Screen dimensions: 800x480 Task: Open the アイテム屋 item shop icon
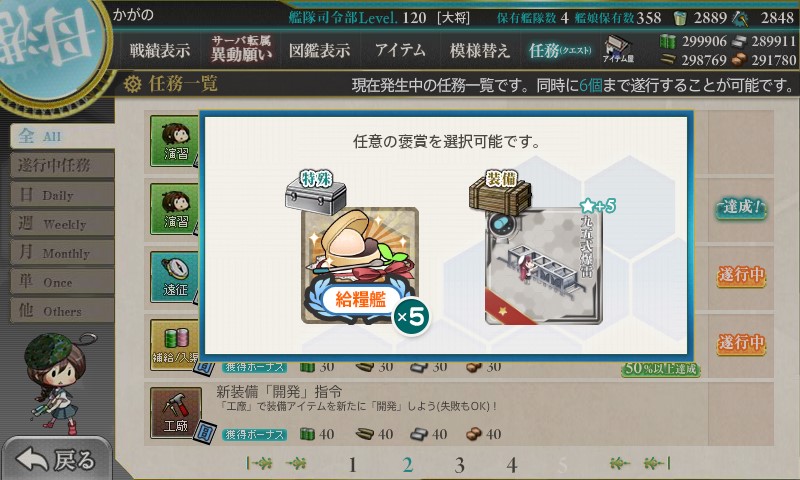[x=618, y=50]
